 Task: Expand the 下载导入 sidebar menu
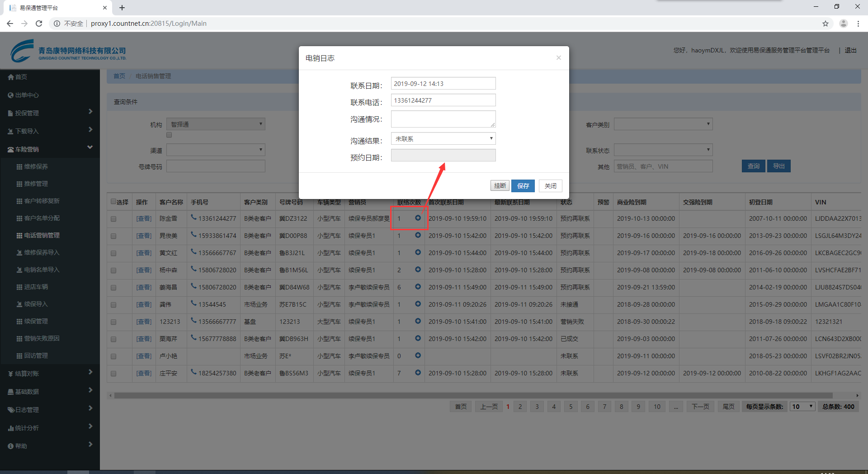[x=50, y=131]
